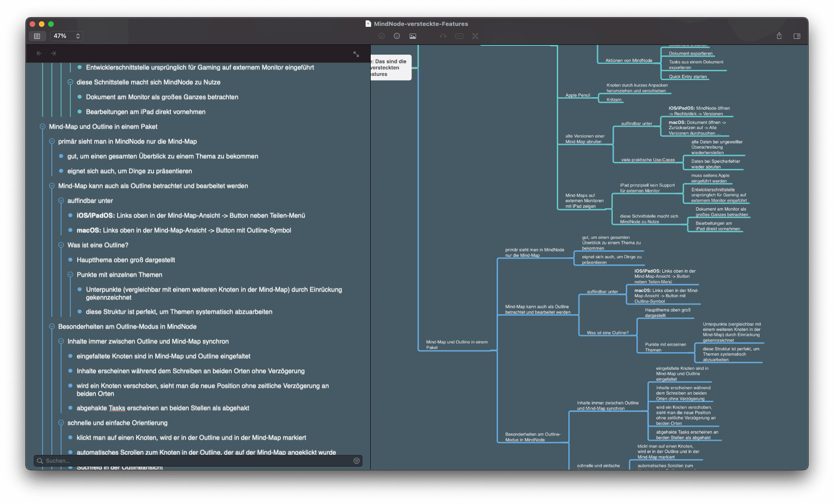Select map node 'Tasks aus einem Dokument exportieren'

pyautogui.click(x=696, y=65)
